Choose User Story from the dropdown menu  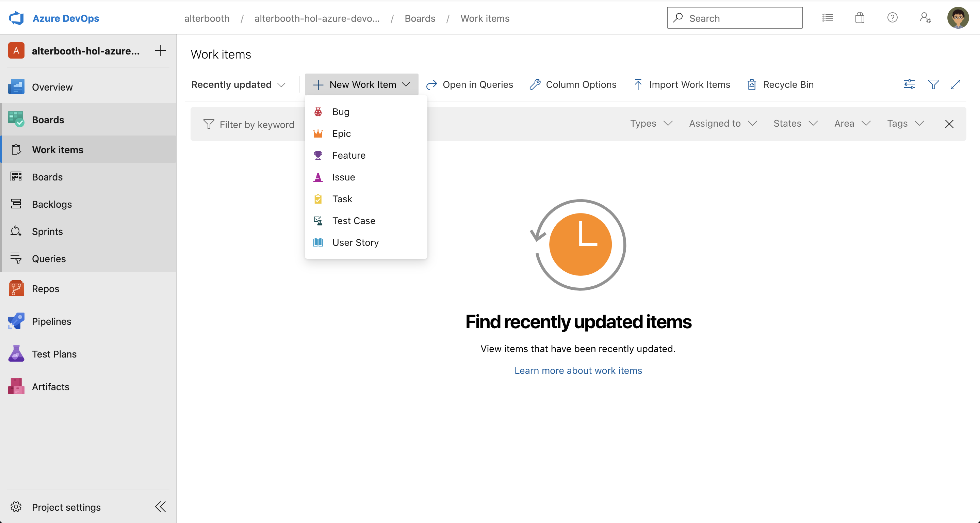click(355, 242)
